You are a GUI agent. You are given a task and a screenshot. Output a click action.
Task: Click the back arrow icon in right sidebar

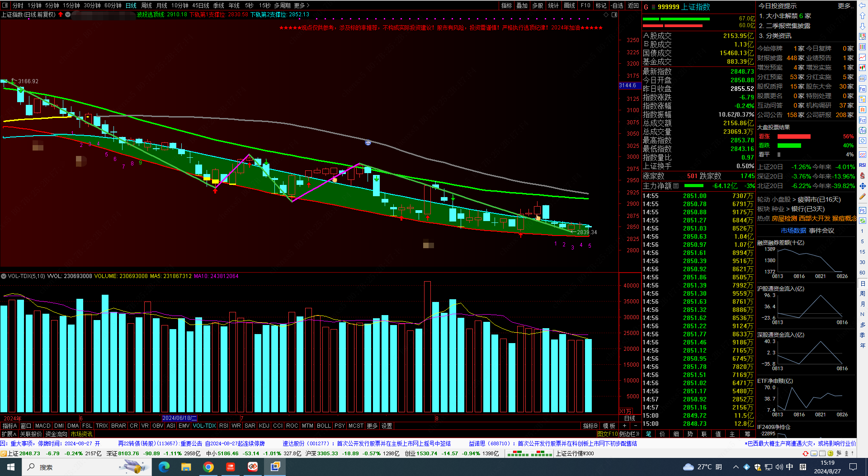(x=863, y=5)
